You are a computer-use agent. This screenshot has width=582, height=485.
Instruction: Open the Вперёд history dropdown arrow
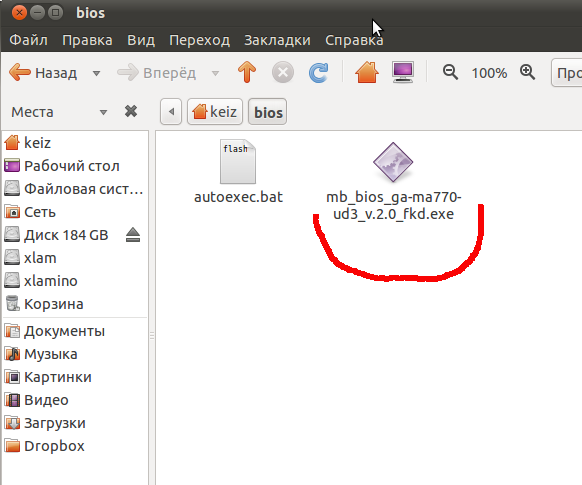[215, 73]
